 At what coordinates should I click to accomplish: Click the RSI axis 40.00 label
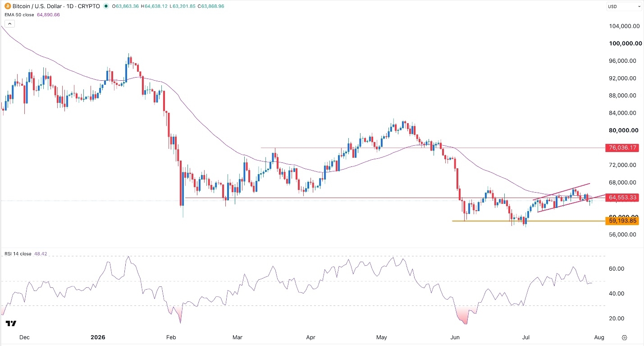(617, 294)
